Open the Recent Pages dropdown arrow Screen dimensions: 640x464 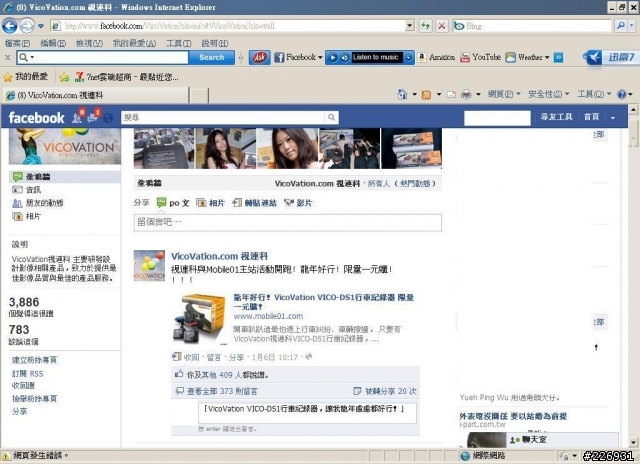41,26
